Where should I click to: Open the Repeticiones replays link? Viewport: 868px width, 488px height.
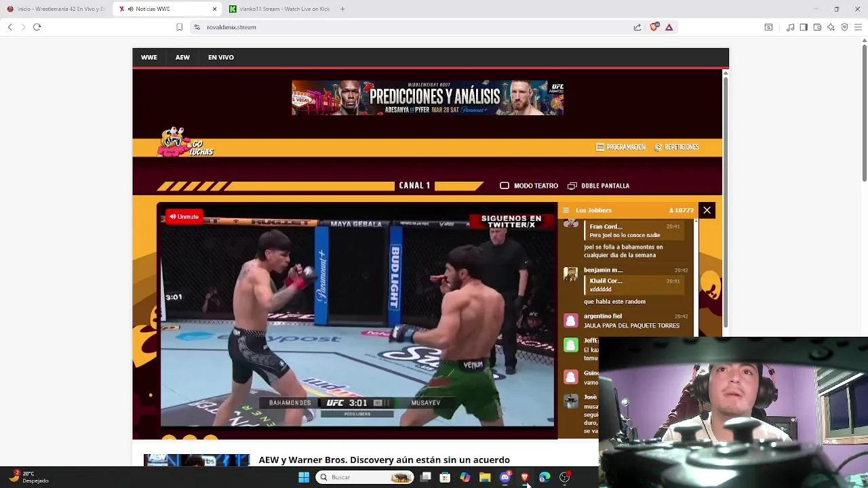click(676, 147)
